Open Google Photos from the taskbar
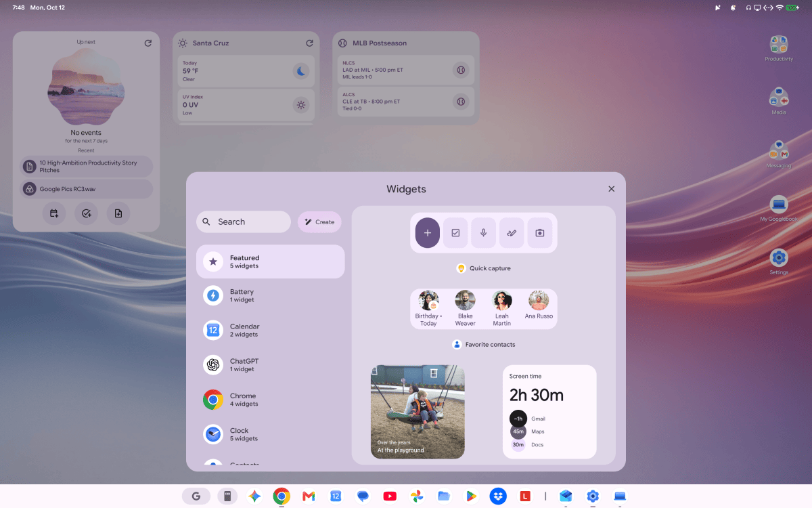The image size is (812, 508). [x=417, y=496]
